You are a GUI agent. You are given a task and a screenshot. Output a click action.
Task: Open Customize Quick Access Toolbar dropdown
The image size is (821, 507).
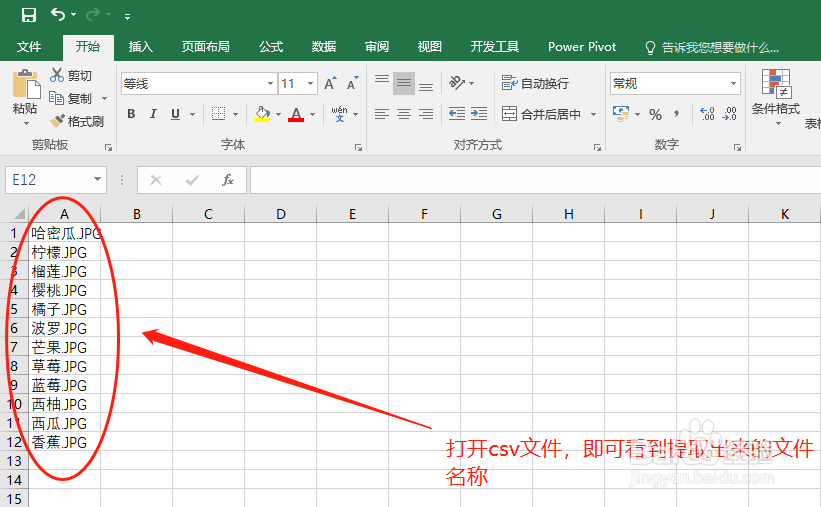click(x=127, y=16)
